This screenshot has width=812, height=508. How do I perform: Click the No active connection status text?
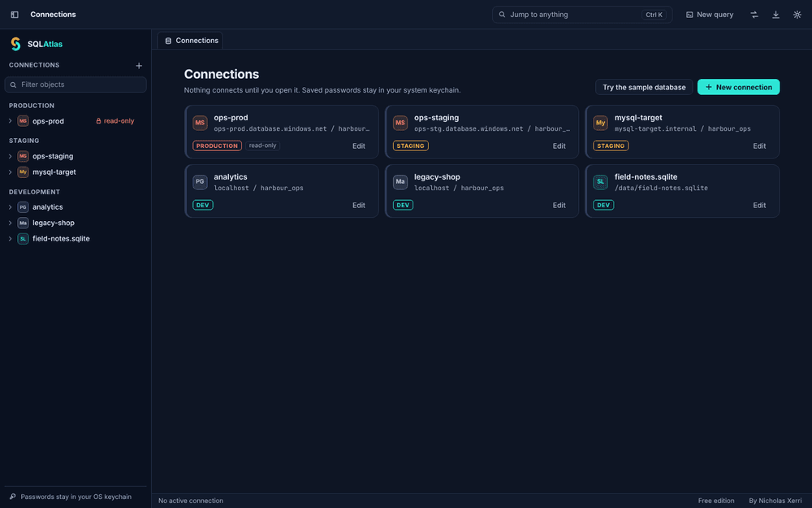(191, 501)
